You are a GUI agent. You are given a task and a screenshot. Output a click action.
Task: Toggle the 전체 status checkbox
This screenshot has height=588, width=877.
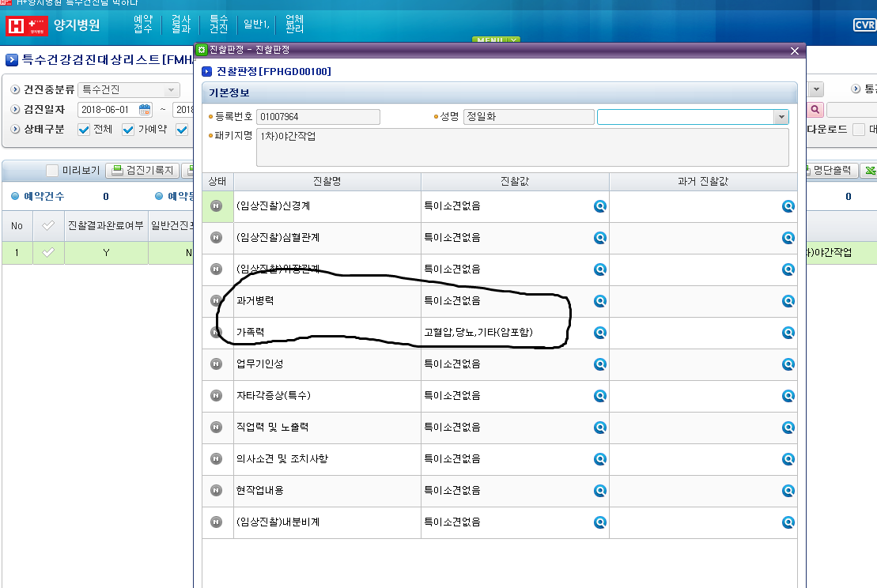tap(84, 130)
